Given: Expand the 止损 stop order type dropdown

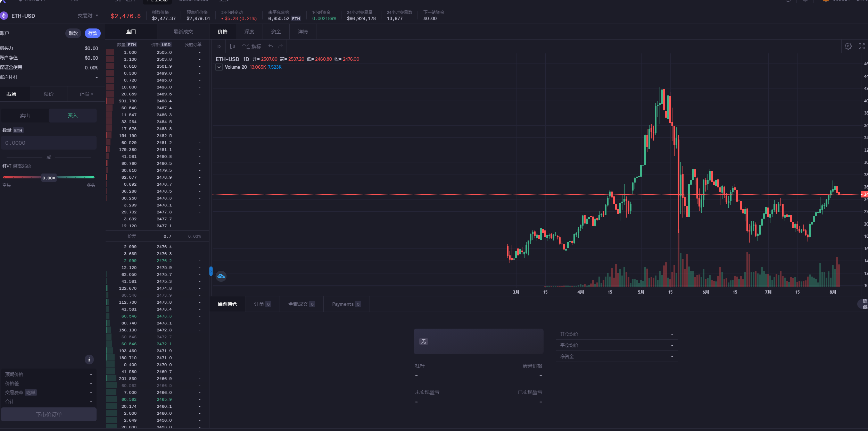Looking at the screenshot, I should (x=86, y=94).
